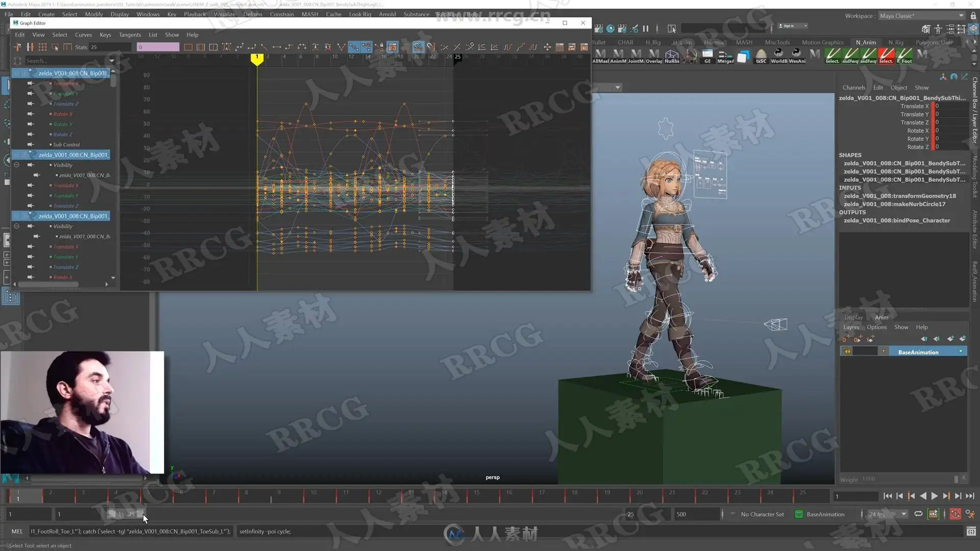Image resolution: width=980 pixels, height=551 pixels.
Task: Click the AllMasl shelf icon
Action: pos(600,56)
